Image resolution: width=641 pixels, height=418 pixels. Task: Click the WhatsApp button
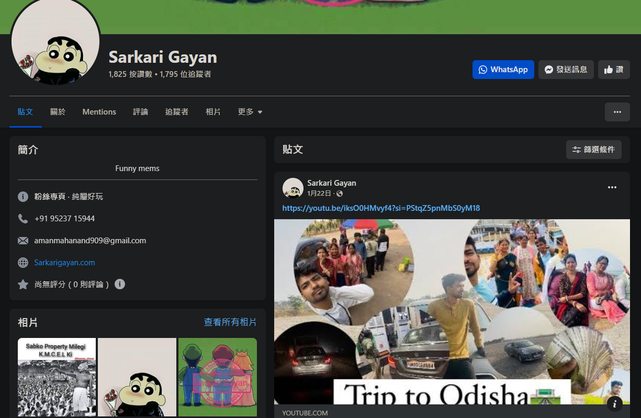pos(503,70)
